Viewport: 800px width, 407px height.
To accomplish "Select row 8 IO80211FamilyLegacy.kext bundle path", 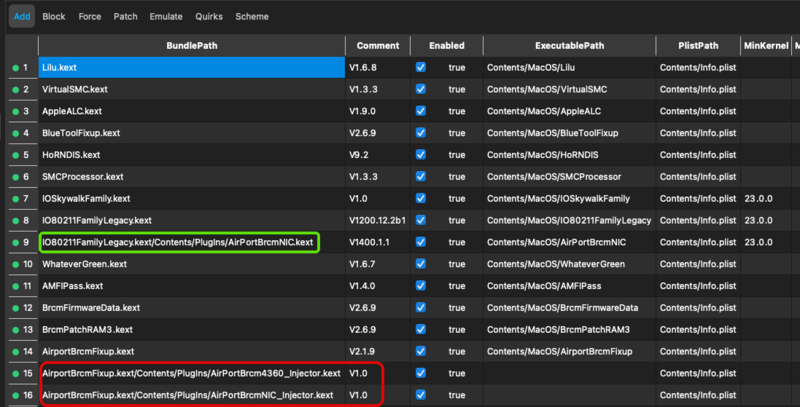I will point(192,220).
